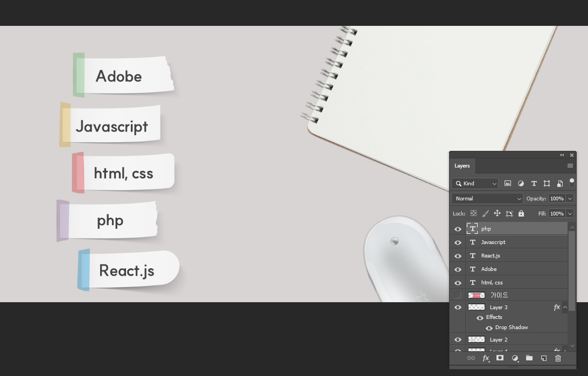The height and width of the screenshot is (376, 588).
Task: Click the Fill 100% value field
Action: tap(557, 213)
